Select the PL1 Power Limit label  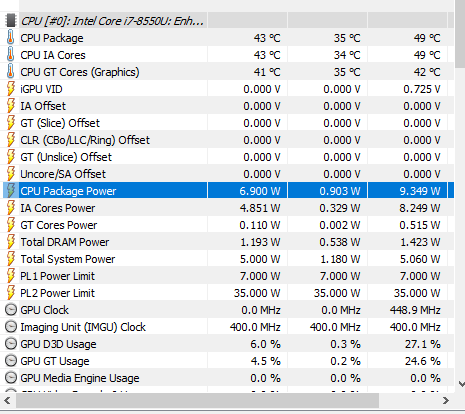[57, 276]
